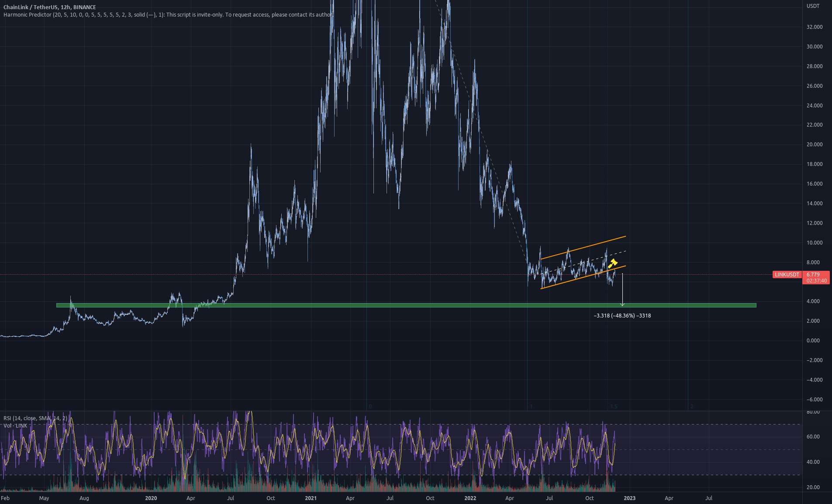Click the 16.000 price axis label
Image resolution: width=832 pixels, height=504 pixels.
(x=815, y=184)
